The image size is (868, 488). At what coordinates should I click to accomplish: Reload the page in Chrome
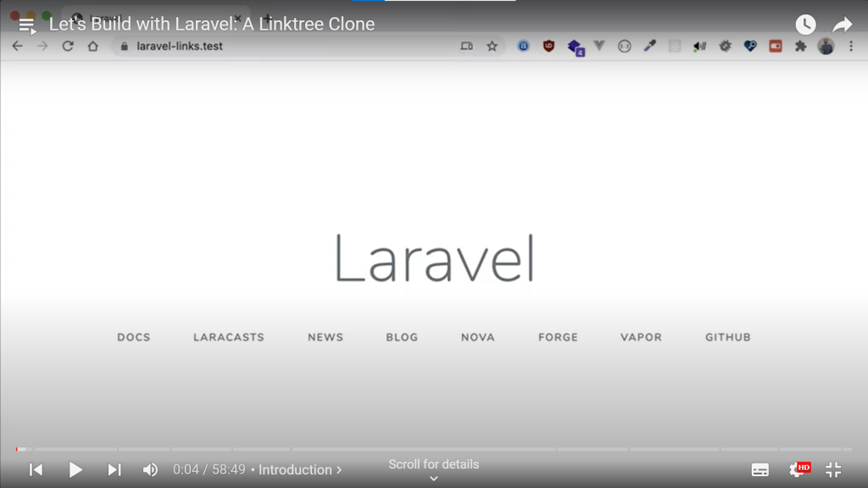point(68,47)
